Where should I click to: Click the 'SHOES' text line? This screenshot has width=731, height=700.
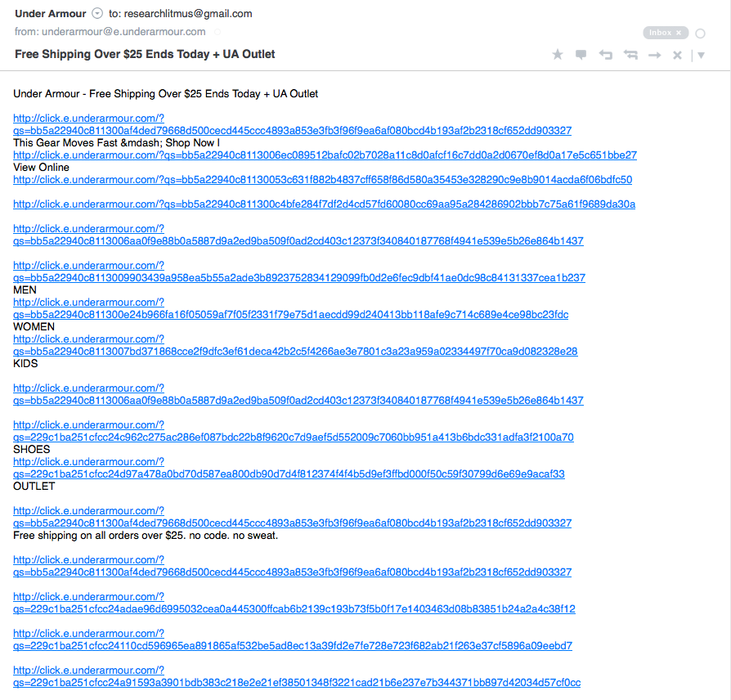(31, 450)
